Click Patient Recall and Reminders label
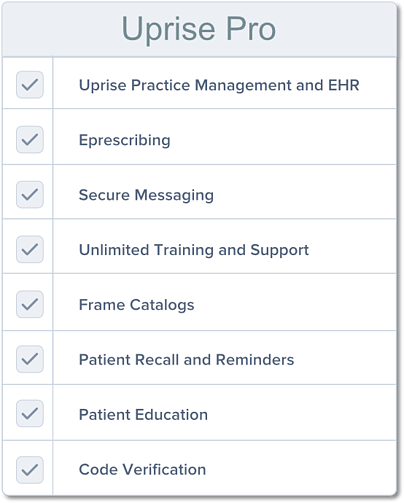Viewport: 404px width, 503px height. tap(187, 360)
